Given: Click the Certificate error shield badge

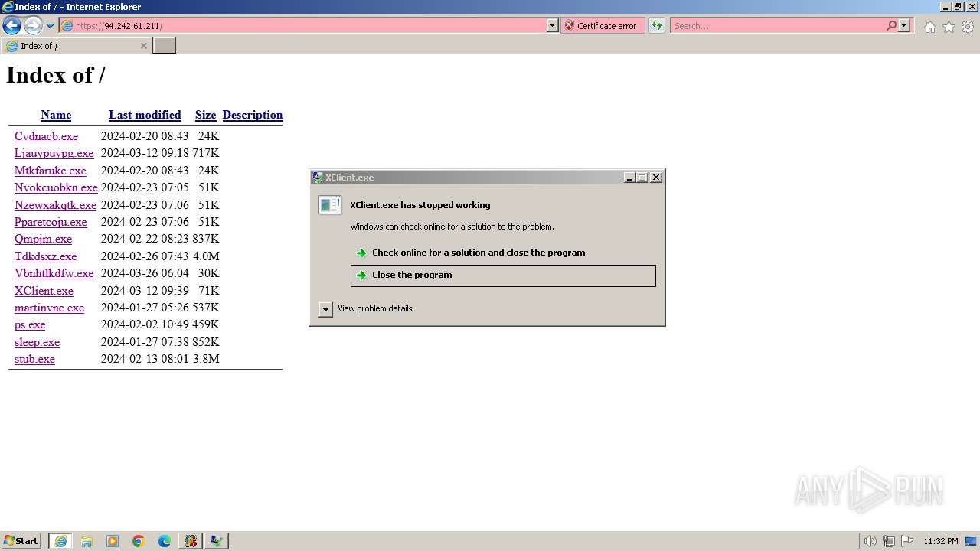Looking at the screenshot, I should pyautogui.click(x=603, y=25).
